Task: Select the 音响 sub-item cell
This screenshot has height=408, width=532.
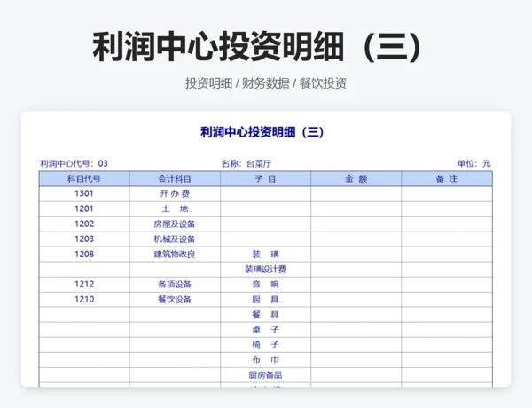Action: click(x=265, y=285)
